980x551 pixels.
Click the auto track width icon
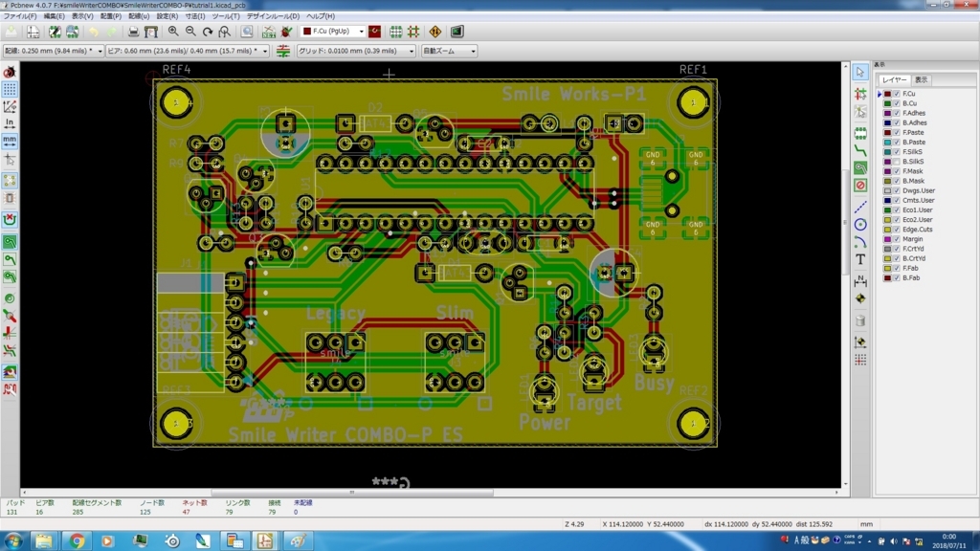tap(283, 51)
